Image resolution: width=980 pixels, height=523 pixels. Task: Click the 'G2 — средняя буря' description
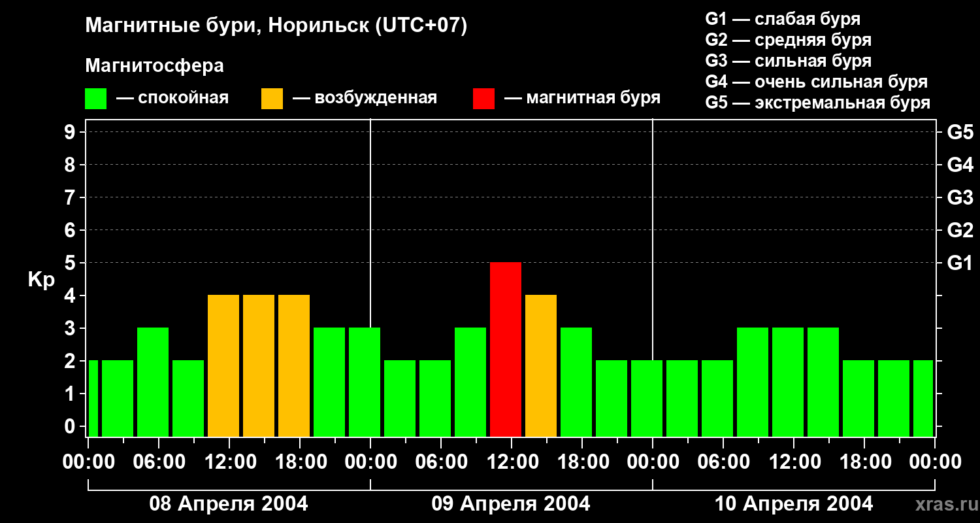click(x=788, y=40)
